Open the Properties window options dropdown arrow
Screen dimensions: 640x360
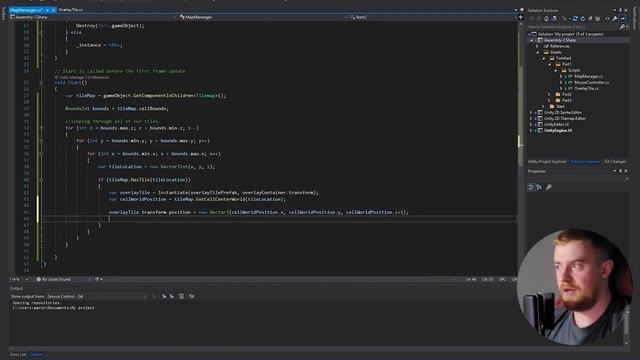point(615,171)
